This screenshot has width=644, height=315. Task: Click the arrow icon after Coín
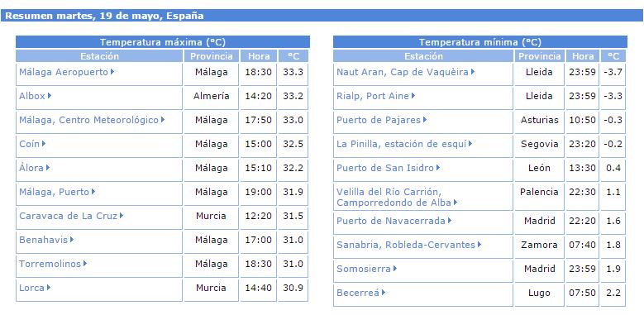44,144
